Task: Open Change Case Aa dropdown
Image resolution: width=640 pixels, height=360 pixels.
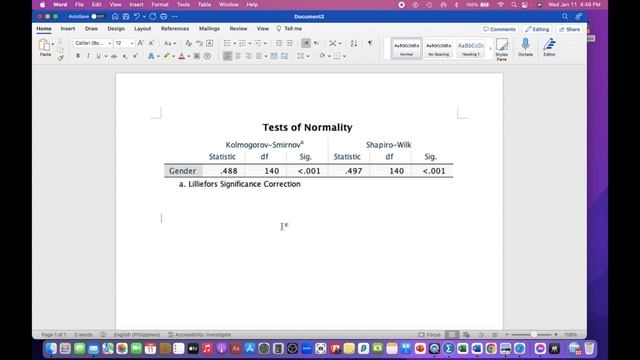Action: click(170, 43)
